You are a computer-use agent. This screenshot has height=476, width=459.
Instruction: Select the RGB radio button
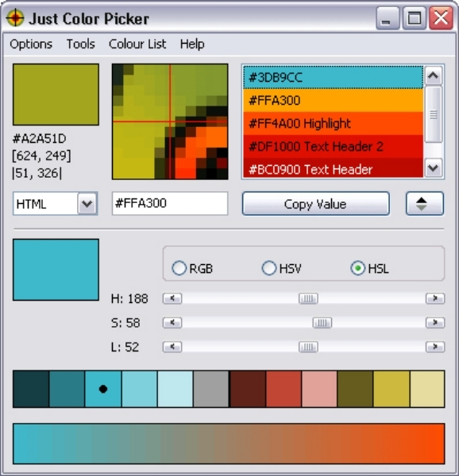(x=179, y=268)
